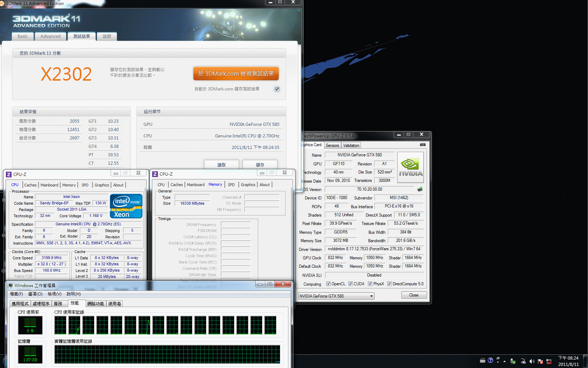Image resolution: width=588 pixels, height=368 pixels.
Task: Show hidden system tray icons
Action: pyautogui.click(x=504, y=361)
